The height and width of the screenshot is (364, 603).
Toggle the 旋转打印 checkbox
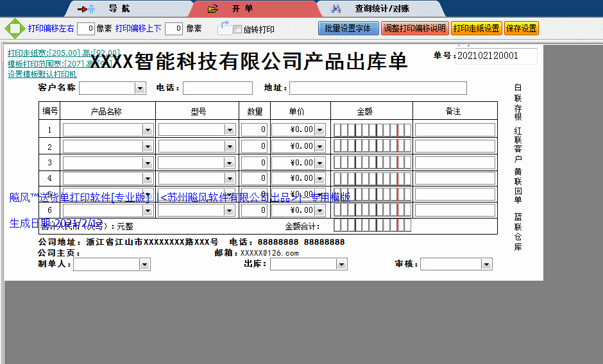tap(237, 29)
